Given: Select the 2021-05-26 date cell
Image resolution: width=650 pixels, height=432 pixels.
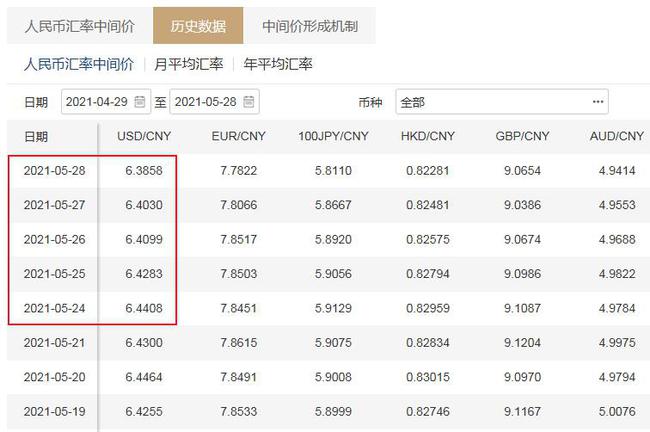Looking at the screenshot, I should point(54,239).
